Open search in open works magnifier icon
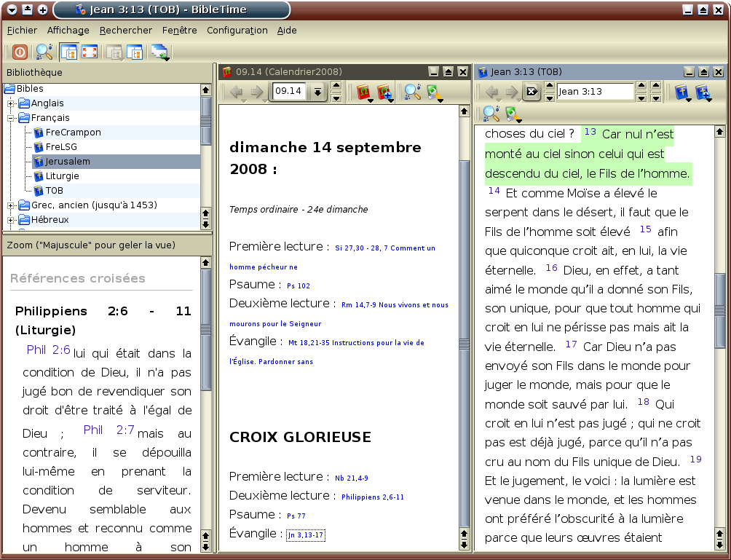 (x=44, y=52)
